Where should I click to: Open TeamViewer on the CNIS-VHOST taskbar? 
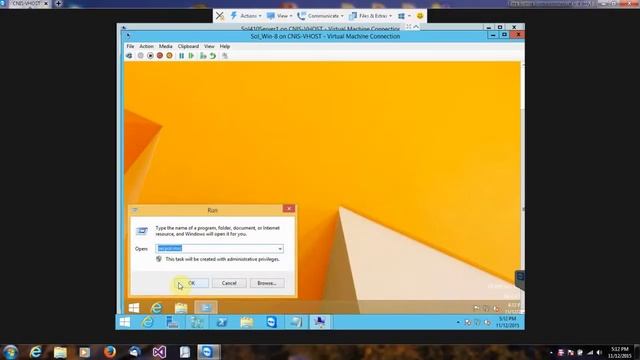pos(271,322)
